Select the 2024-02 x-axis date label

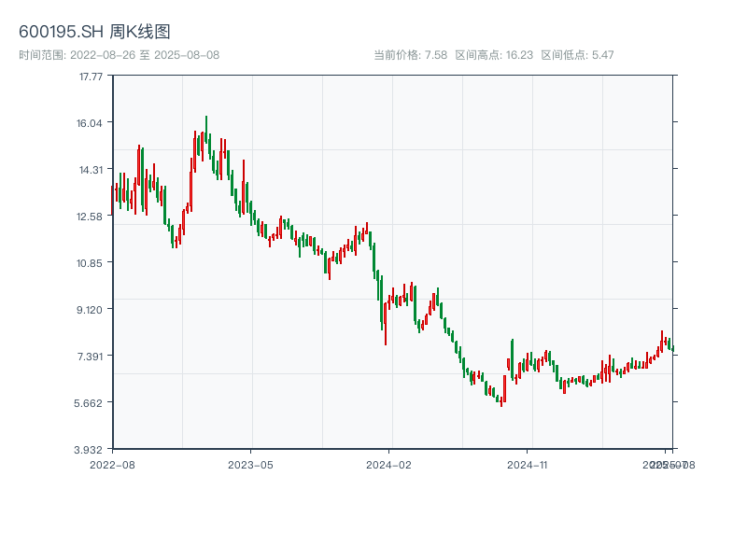point(389,464)
